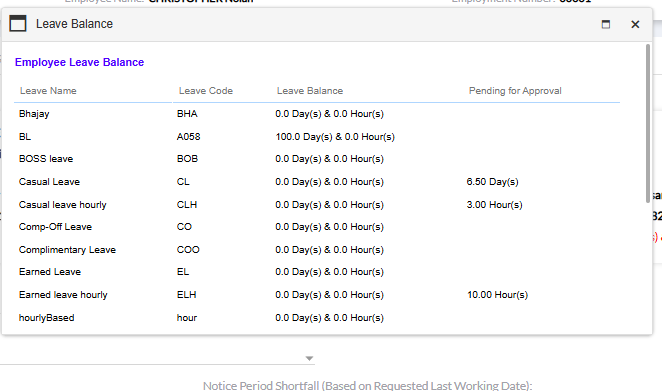Click the BHA leave code
The width and height of the screenshot is (662, 391).
(187, 114)
